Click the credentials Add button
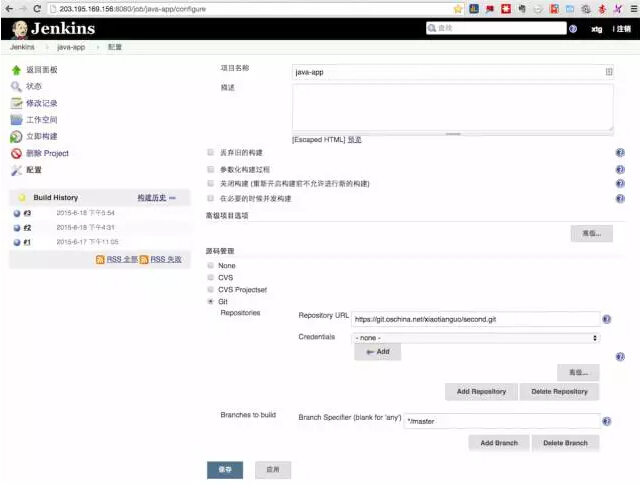Screen dimensions: 640x486 click(378, 352)
